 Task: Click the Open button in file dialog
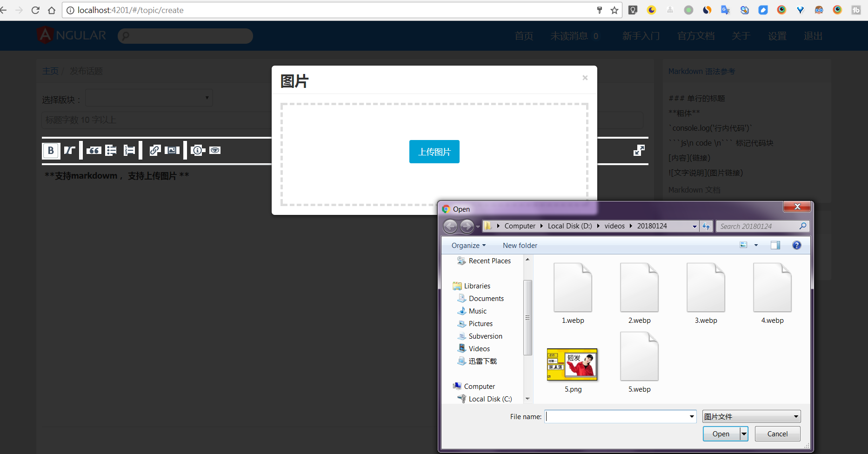721,434
